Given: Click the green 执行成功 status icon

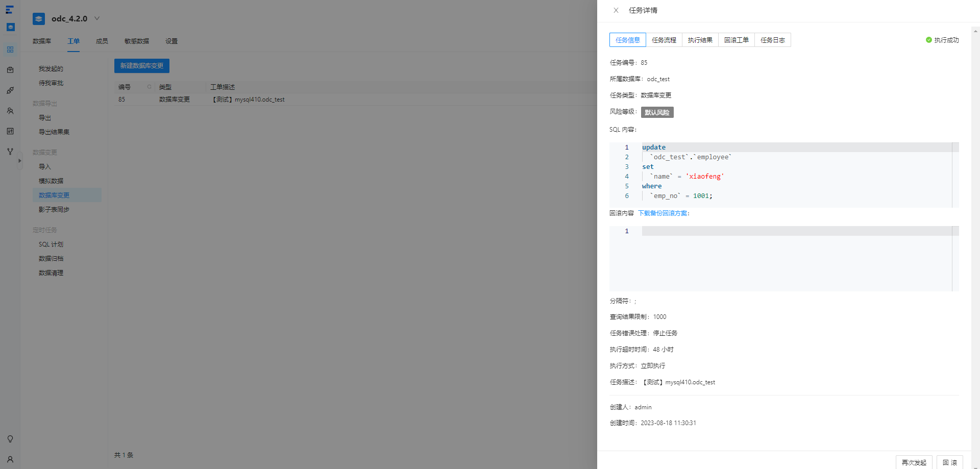Looking at the screenshot, I should coord(929,40).
